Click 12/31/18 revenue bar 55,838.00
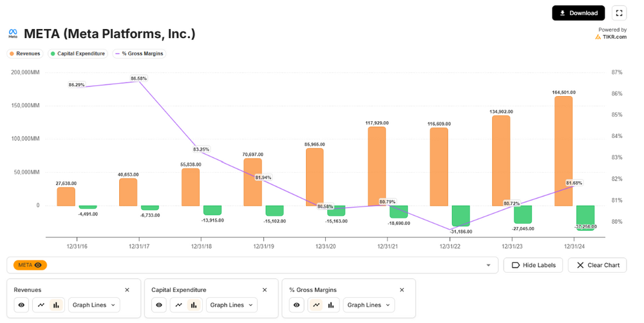 click(190, 187)
